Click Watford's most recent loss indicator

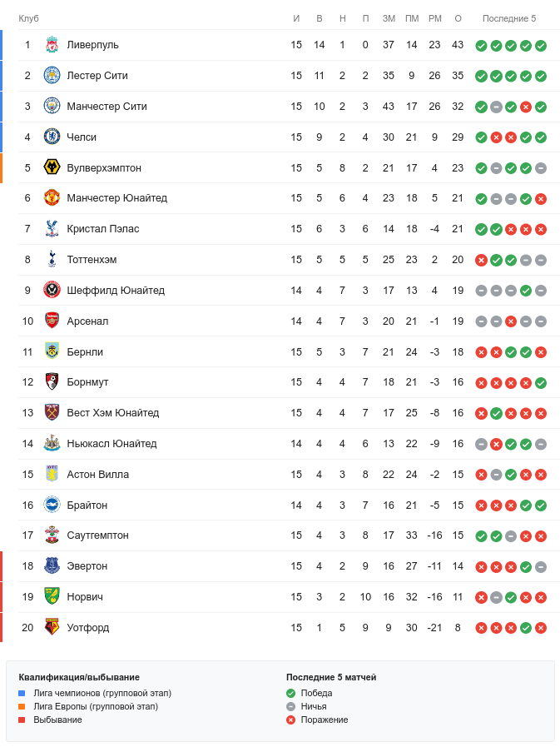(541, 628)
